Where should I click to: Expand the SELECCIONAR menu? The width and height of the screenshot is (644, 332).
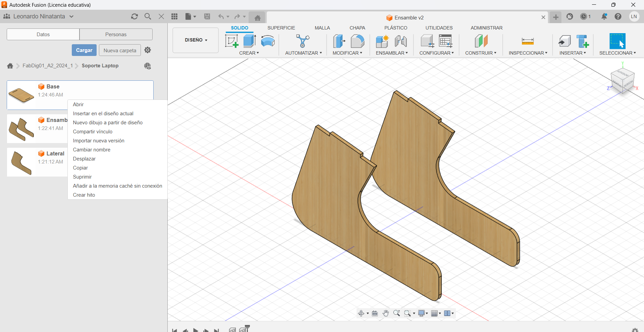click(x=618, y=53)
